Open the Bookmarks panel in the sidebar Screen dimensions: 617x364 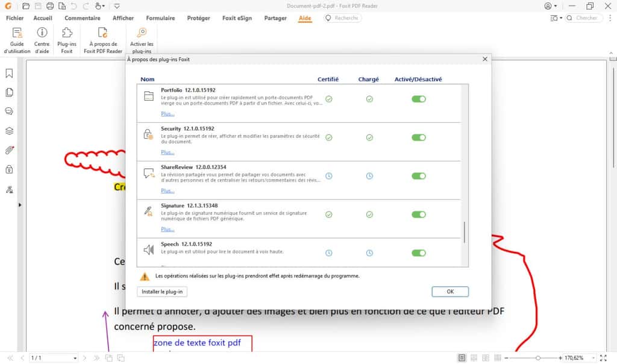coord(8,74)
